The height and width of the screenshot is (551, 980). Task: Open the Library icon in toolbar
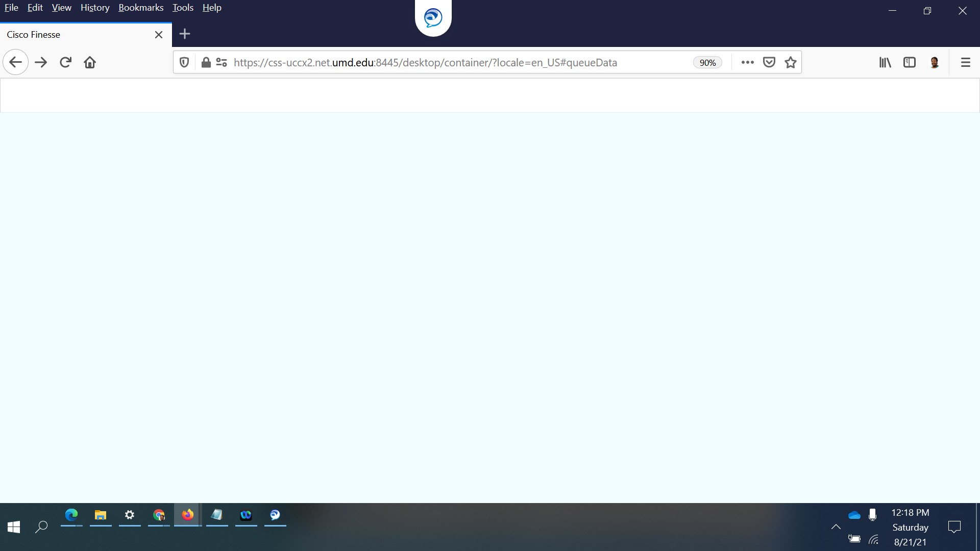point(885,62)
